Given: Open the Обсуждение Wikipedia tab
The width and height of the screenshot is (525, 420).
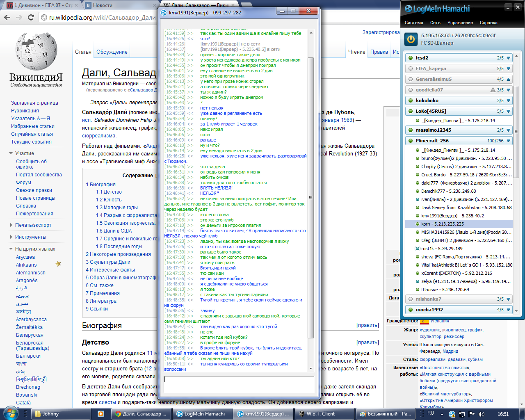Looking at the screenshot, I should point(112,52).
